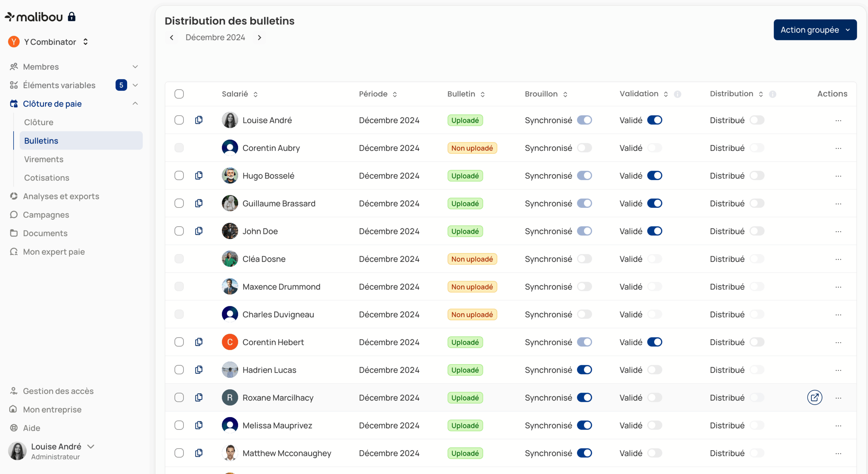Tick the select-all checkbox in table header

[179, 94]
